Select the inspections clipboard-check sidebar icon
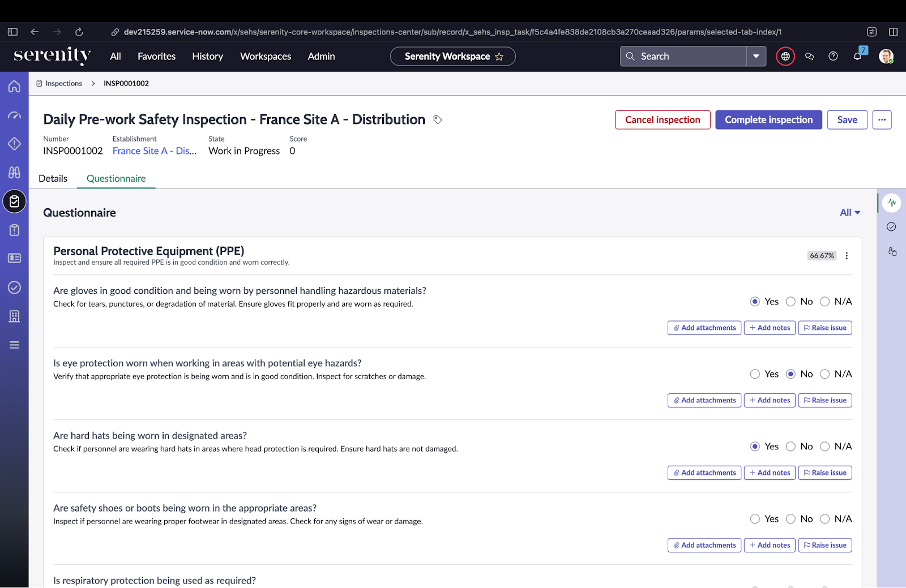The height and width of the screenshot is (588, 906). (14, 201)
